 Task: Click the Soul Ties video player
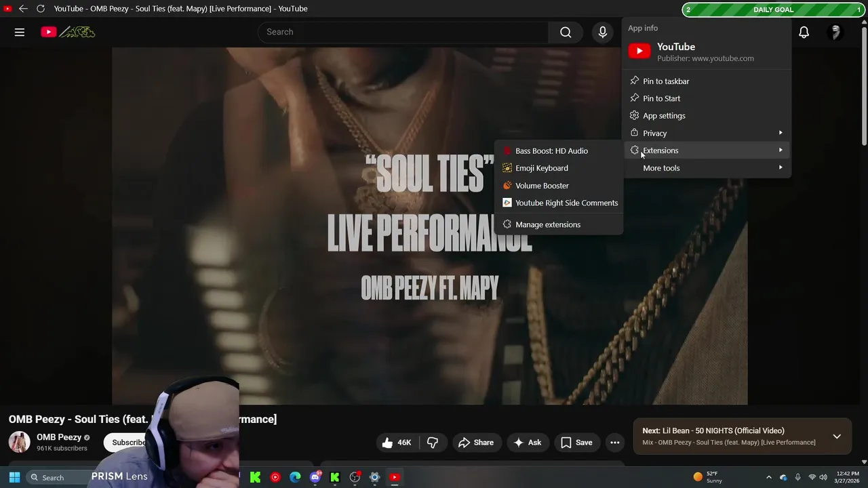[430, 226]
